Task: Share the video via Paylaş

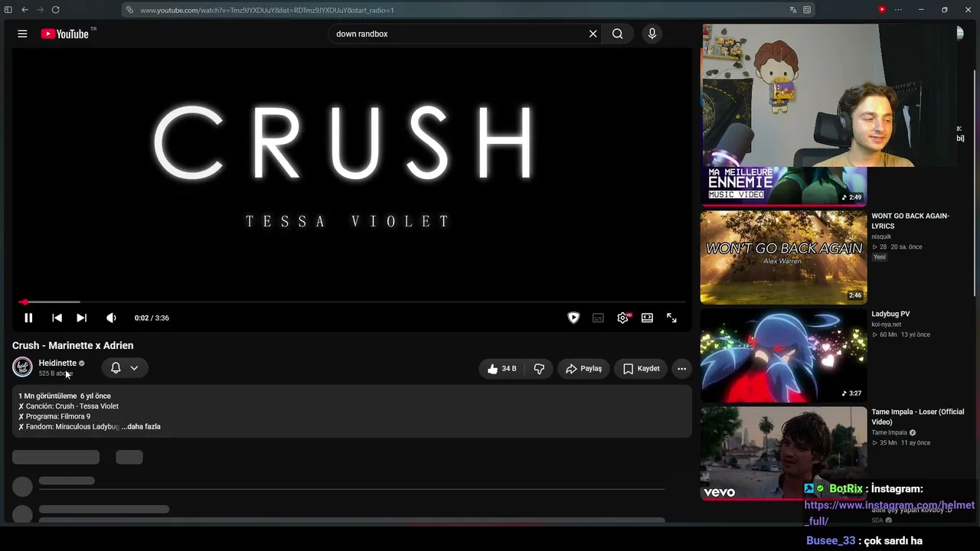Action: point(583,369)
